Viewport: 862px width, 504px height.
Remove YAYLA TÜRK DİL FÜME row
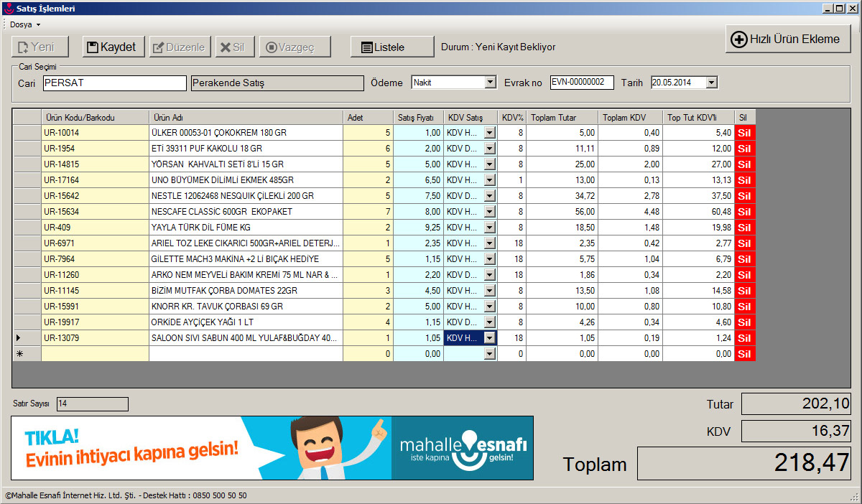tap(745, 228)
